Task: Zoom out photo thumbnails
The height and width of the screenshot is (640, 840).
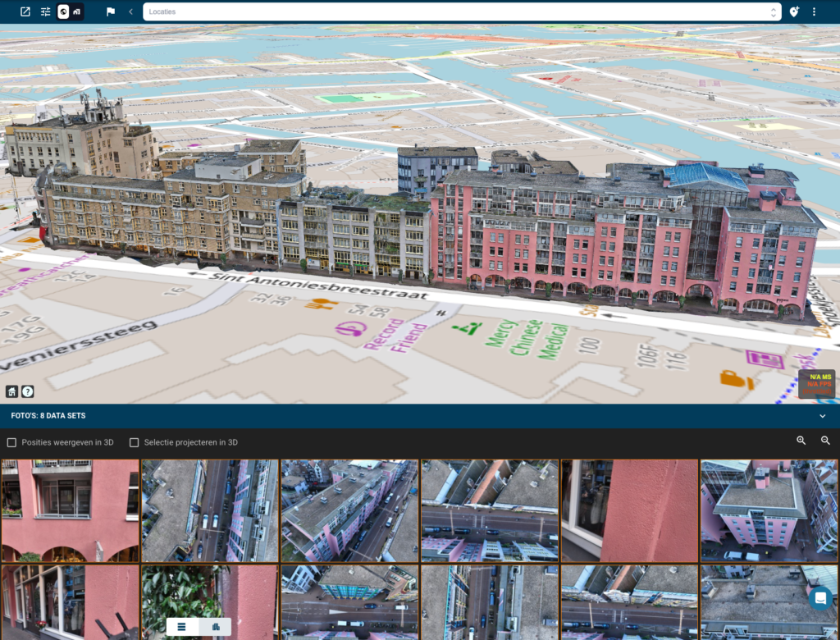Action: 825,441
